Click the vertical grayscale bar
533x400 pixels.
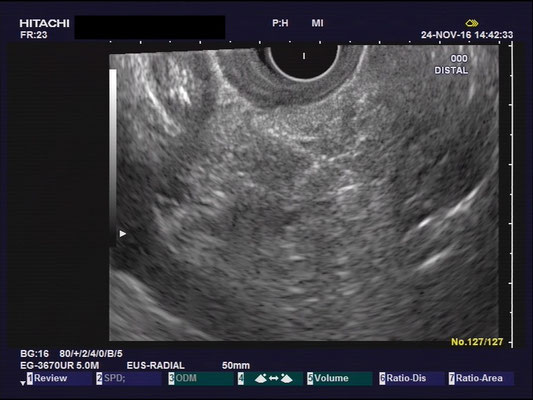tap(113, 156)
